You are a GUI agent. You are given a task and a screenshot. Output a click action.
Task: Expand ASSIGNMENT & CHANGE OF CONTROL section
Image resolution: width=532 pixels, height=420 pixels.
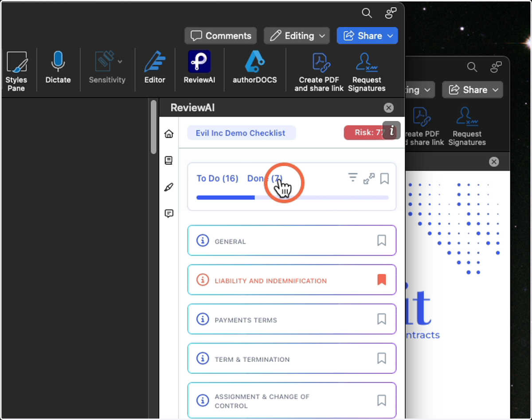[x=292, y=400]
